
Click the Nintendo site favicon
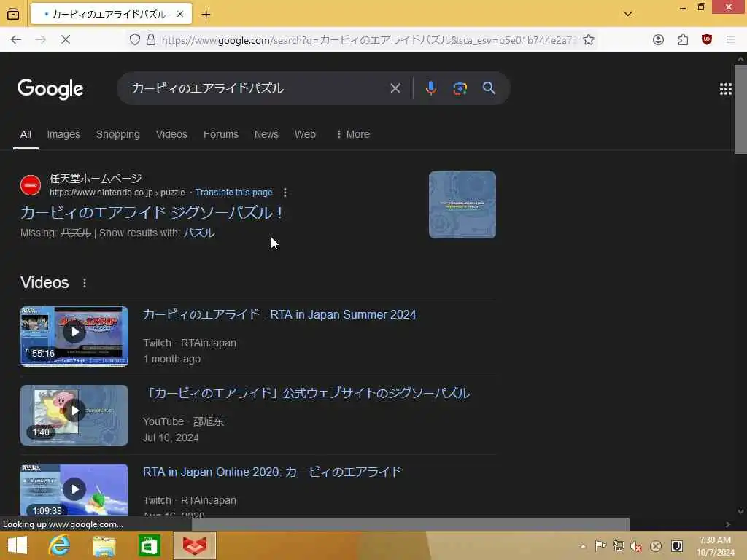[31, 185]
